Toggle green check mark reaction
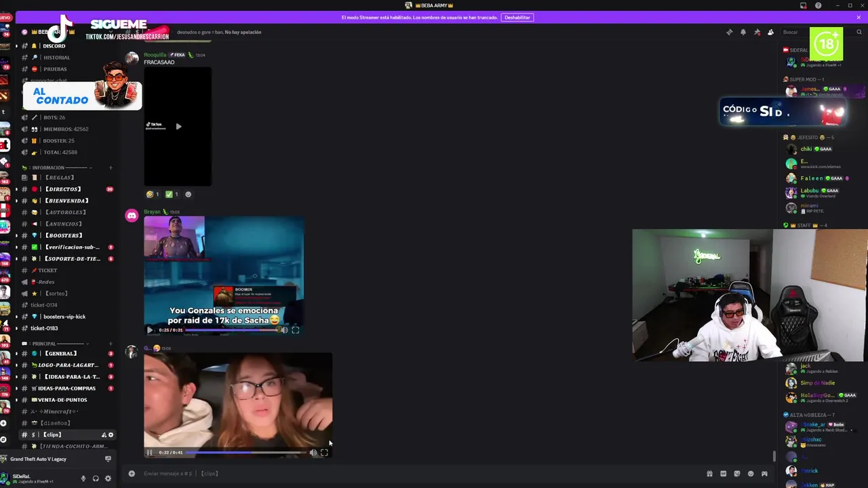 click(172, 195)
